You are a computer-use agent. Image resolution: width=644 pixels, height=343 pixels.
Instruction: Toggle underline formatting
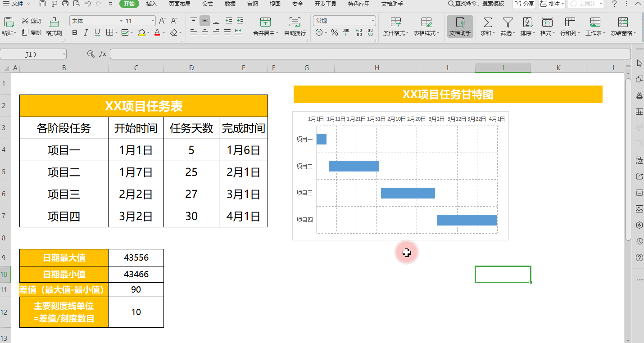tap(97, 32)
